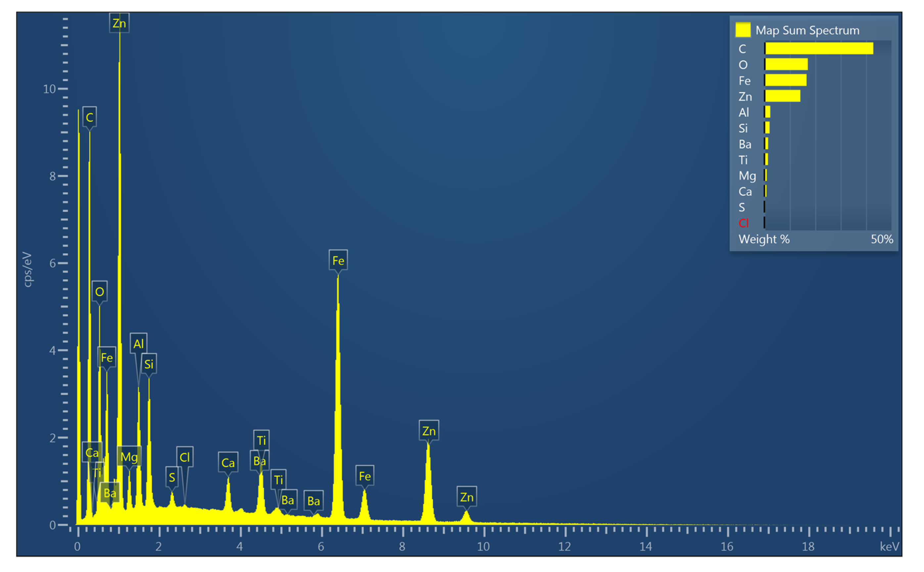
Task: Click the cps/eV axis label
Action: click(x=27, y=269)
